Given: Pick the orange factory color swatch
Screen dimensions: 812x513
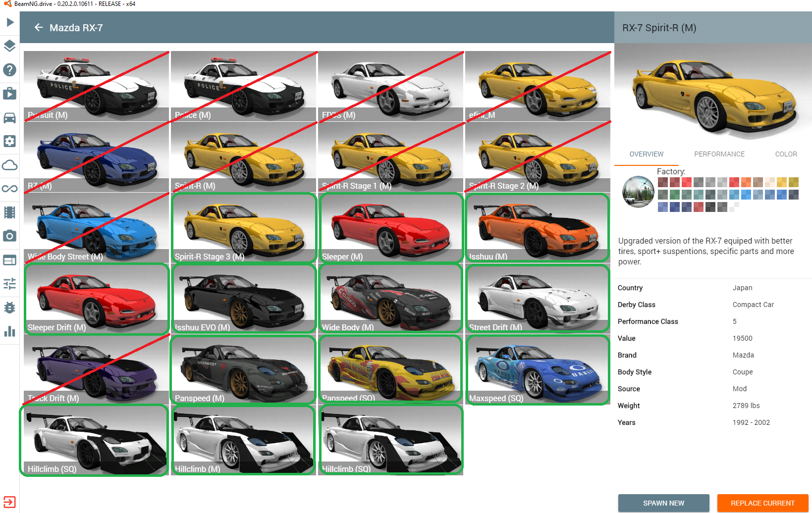Looking at the screenshot, I should click(746, 182).
